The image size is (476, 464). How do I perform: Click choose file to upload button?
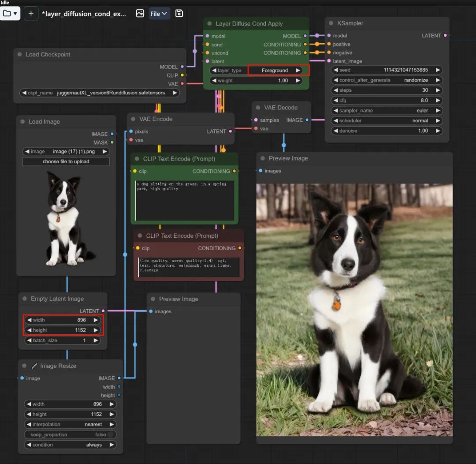pos(66,161)
